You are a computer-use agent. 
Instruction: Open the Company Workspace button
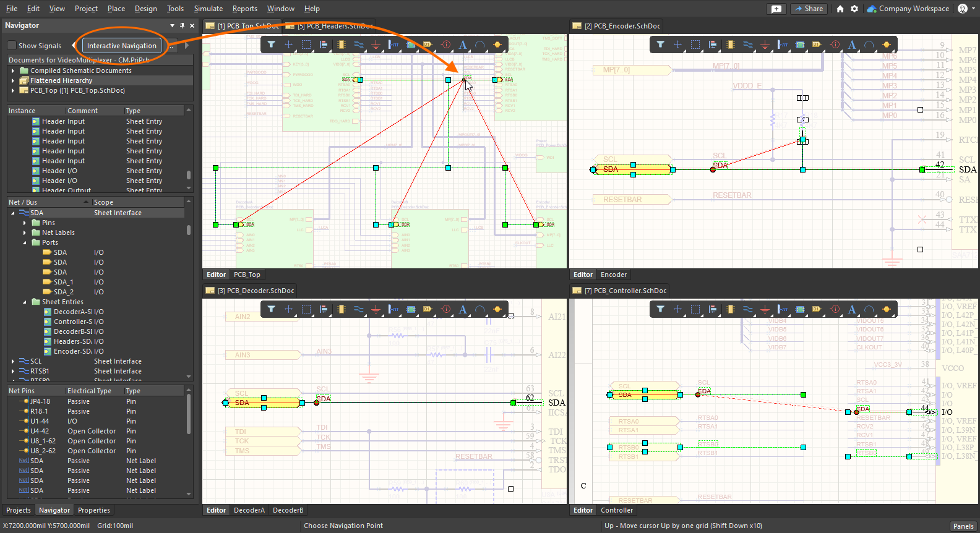(x=908, y=9)
